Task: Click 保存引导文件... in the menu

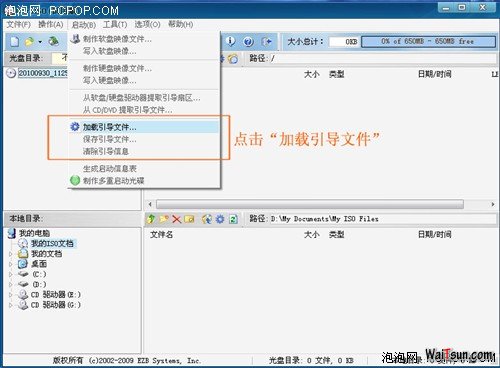Action: [x=144, y=139]
